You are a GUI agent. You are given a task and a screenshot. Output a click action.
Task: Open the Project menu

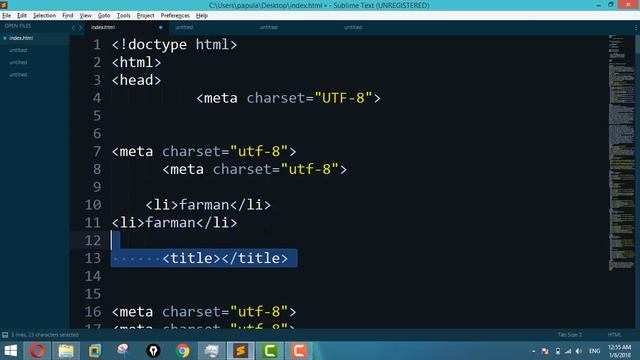coord(145,16)
